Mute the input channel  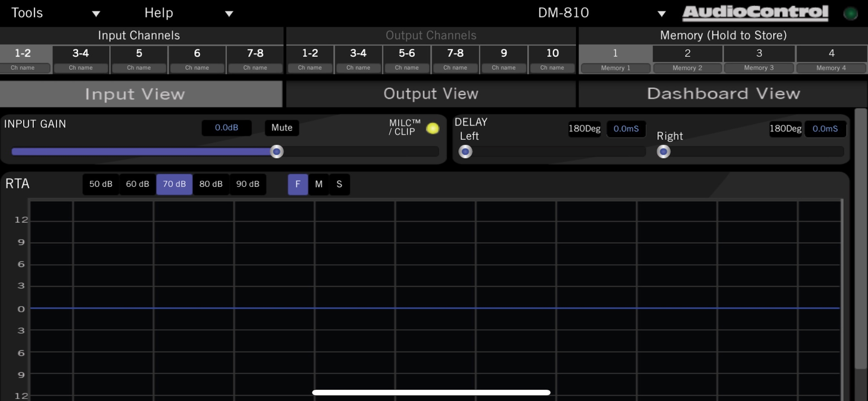click(282, 128)
